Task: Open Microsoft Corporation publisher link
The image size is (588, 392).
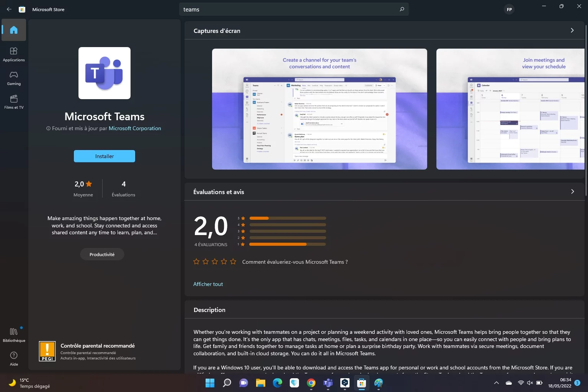Action: (135, 128)
